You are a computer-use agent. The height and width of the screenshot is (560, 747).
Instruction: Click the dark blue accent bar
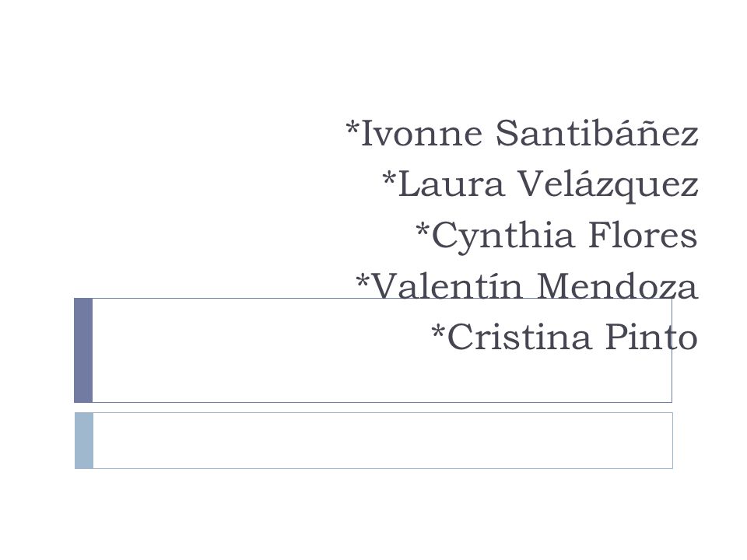click(83, 351)
